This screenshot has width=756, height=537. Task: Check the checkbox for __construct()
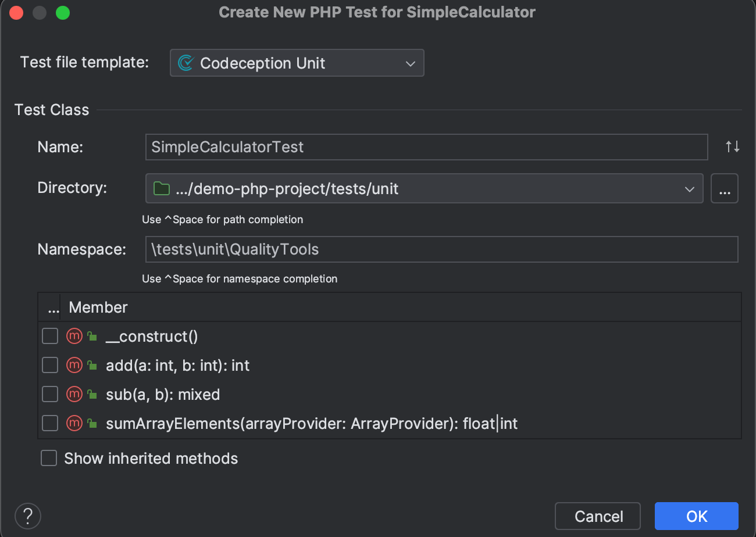(x=50, y=336)
